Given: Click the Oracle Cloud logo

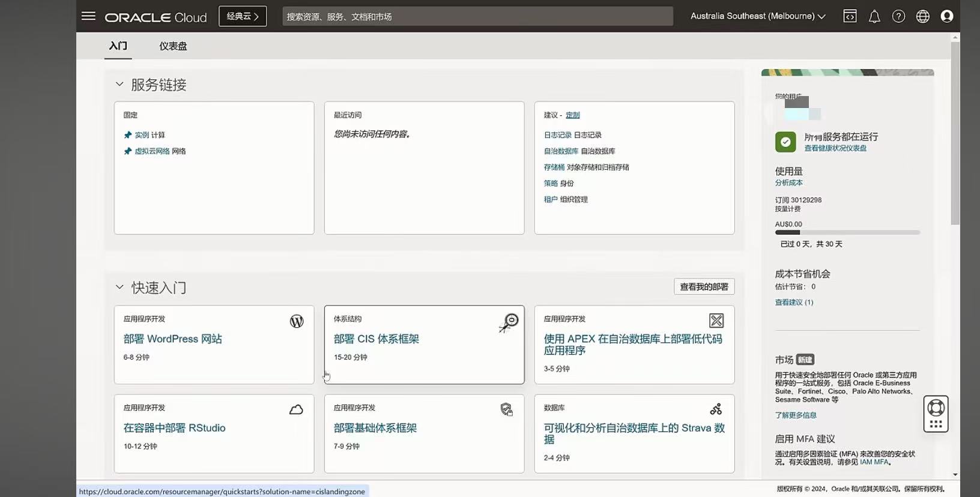Looking at the screenshot, I should (x=156, y=17).
